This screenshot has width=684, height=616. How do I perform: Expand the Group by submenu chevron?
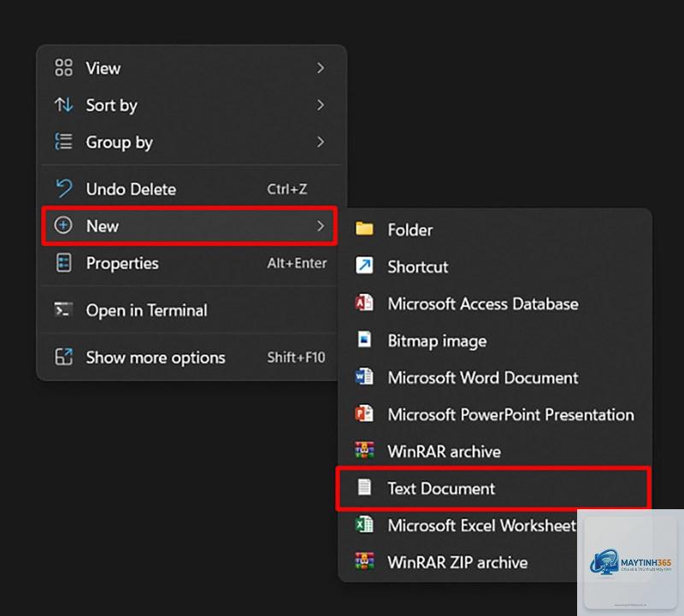tap(321, 142)
